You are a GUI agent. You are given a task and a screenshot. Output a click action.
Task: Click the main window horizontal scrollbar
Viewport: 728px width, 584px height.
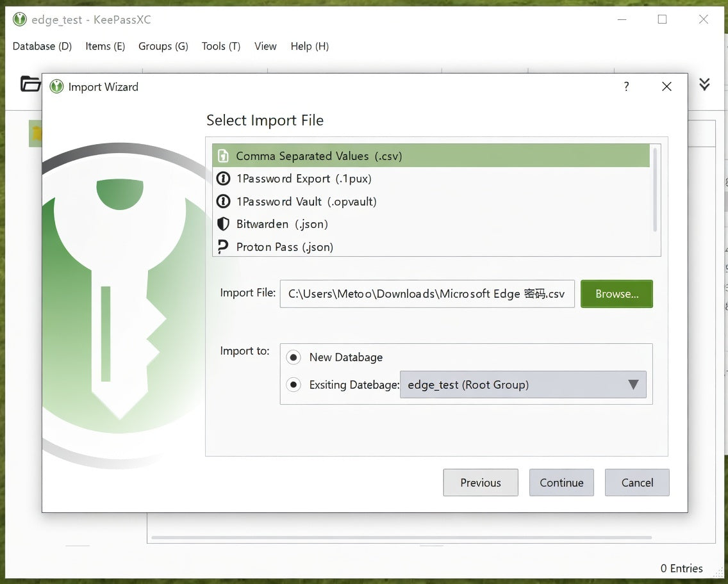(402, 538)
